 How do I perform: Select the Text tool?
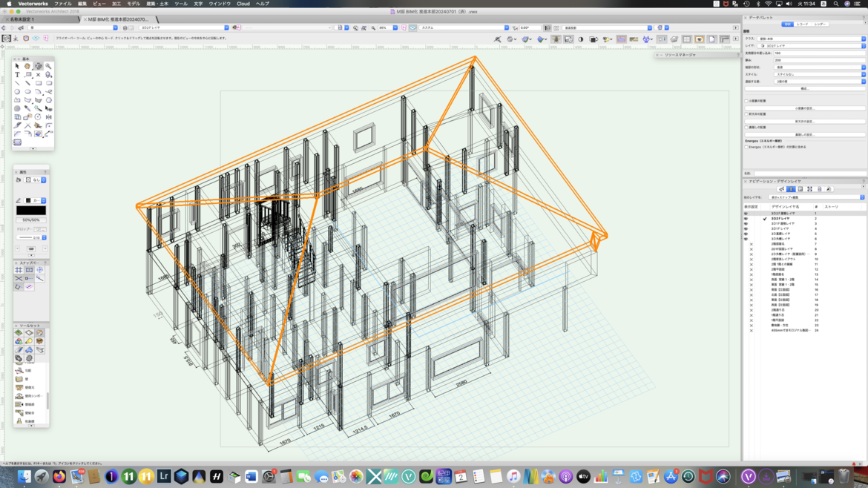(x=17, y=75)
